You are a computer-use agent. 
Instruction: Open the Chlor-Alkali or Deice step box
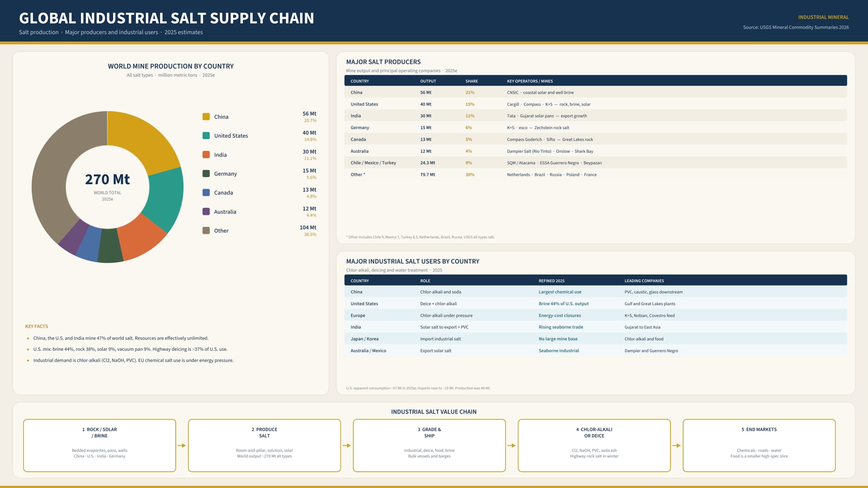pyautogui.click(x=594, y=445)
